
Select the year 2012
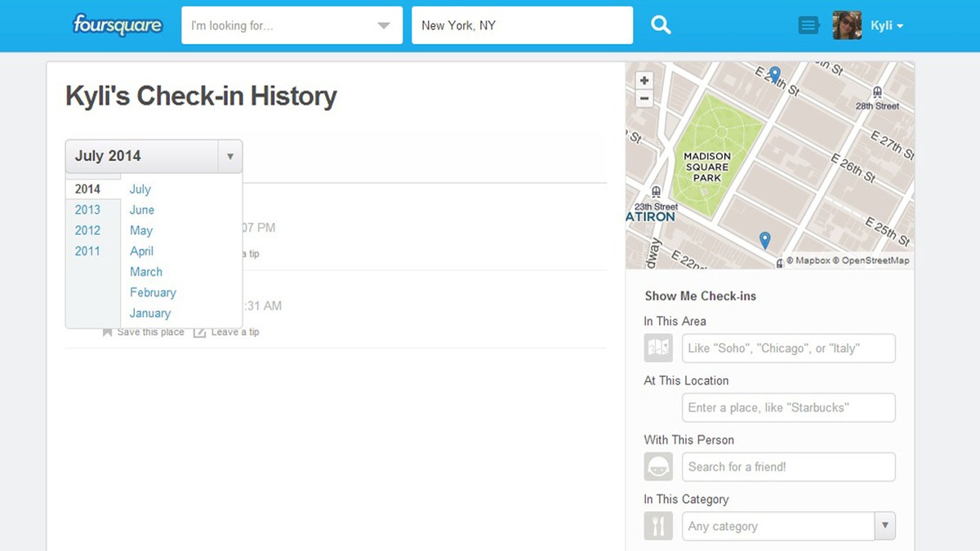(87, 230)
